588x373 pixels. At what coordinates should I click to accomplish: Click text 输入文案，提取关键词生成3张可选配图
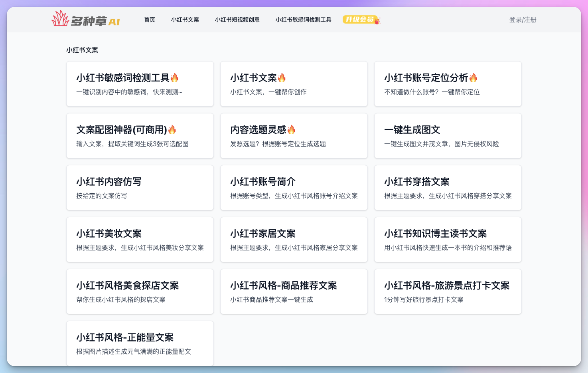click(x=132, y=144)
